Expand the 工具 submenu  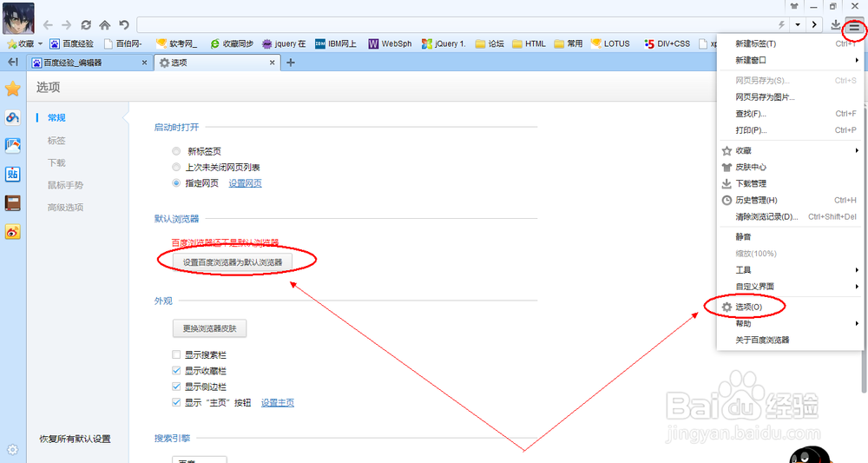pyautogui.click(x=790, y=269)
